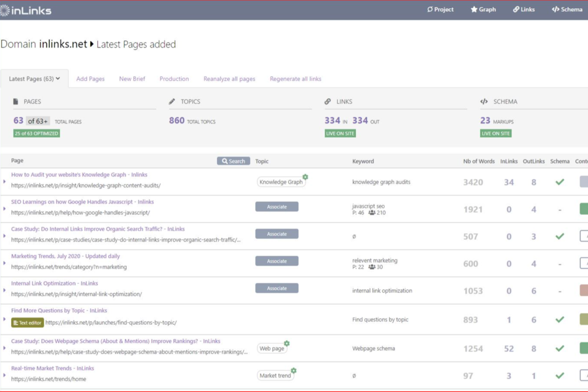Click the Text editor button

[x=27, y=323]
